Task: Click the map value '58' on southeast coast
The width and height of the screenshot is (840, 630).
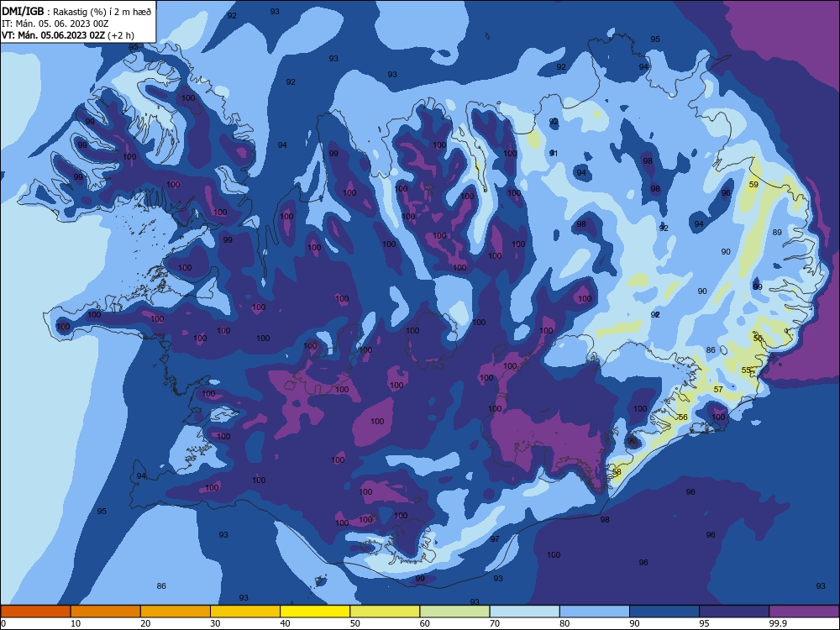Action: tap(617, 472)
